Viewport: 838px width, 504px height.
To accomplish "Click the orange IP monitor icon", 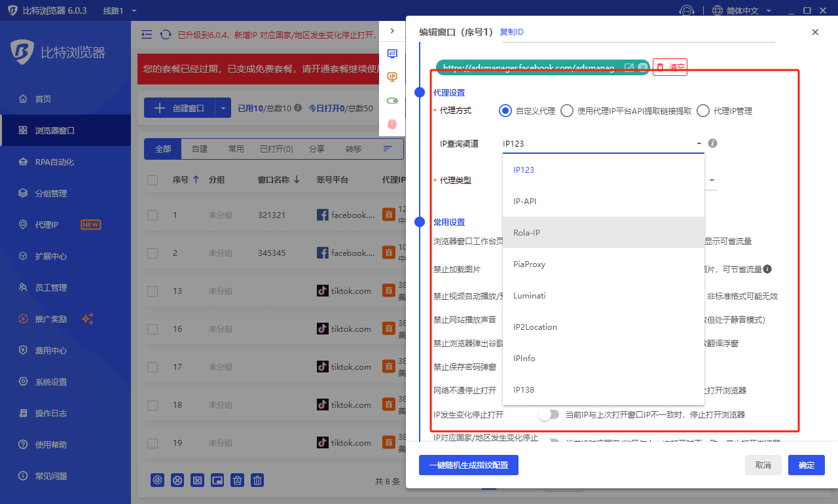I will click(392, 77).
